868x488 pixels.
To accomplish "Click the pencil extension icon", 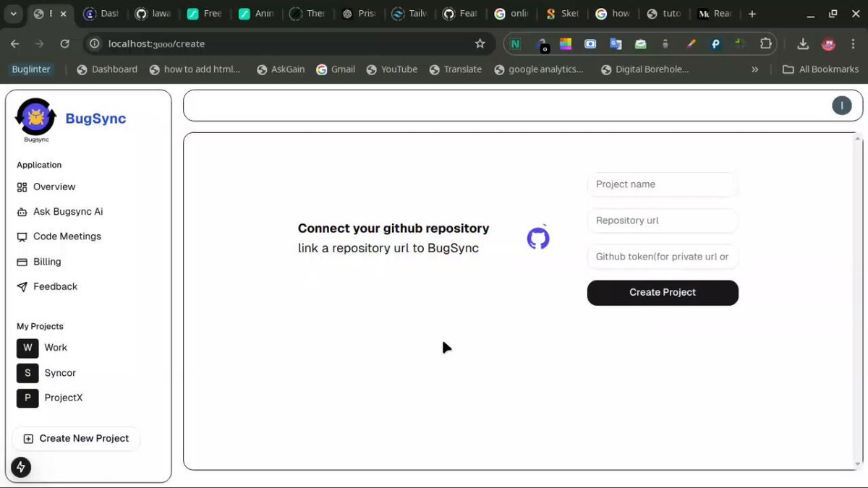I will (x=691, y=43).
